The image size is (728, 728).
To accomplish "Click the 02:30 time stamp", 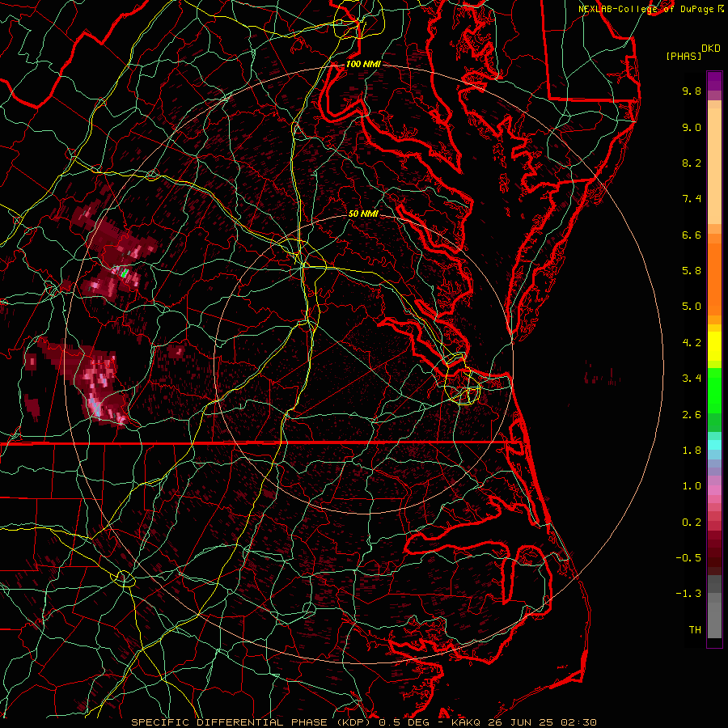I will tap(578, 722).
